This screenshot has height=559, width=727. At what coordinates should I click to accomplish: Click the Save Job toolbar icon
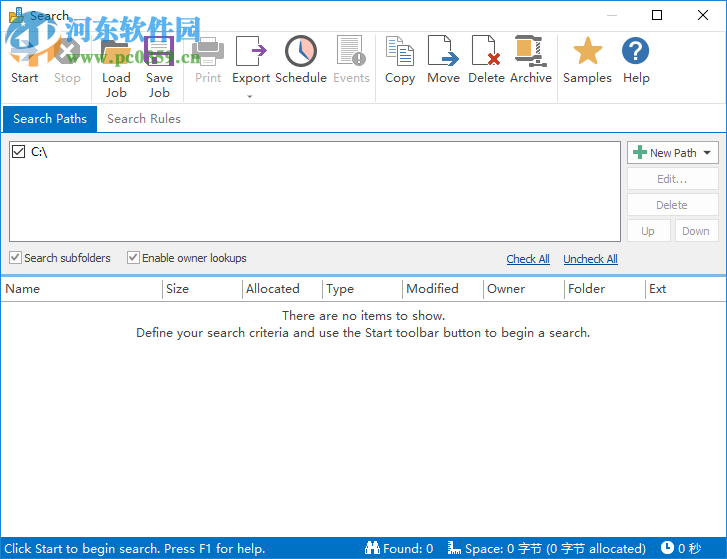pos(159,51)
